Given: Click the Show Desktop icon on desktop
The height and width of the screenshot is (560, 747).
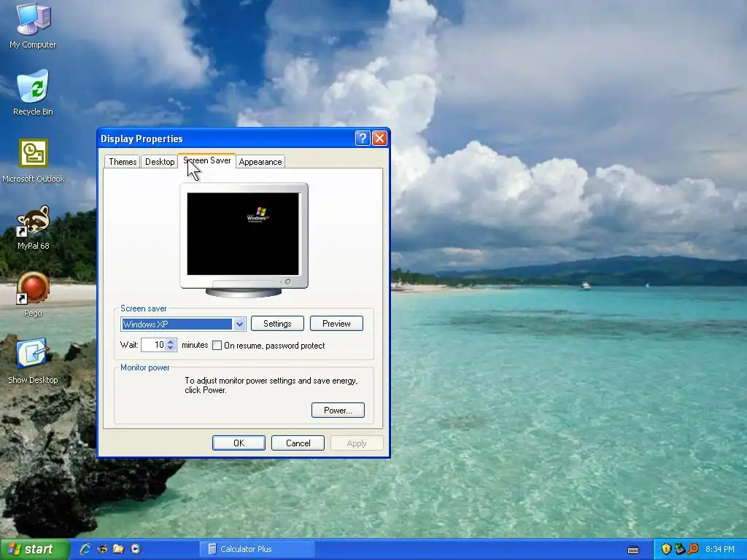Looking at the screenshot, I should [x=33, y=360].
